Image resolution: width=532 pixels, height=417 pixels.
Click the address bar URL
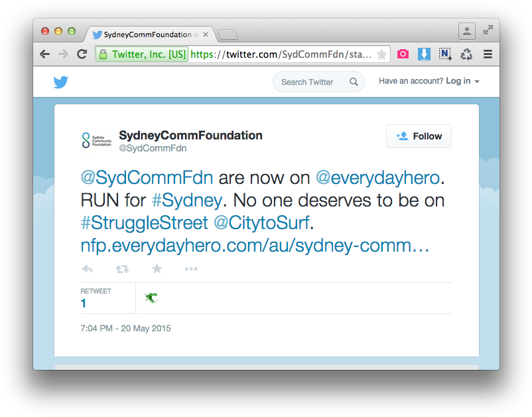281,54
